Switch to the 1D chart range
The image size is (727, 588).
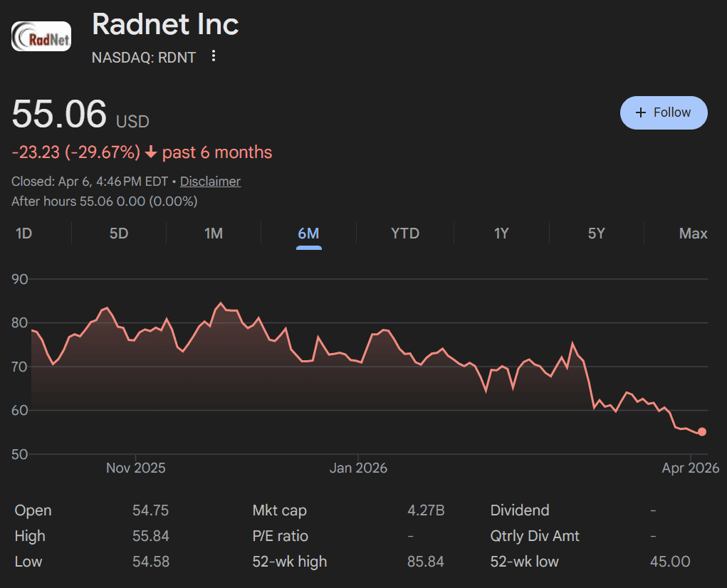coord(24,233)
